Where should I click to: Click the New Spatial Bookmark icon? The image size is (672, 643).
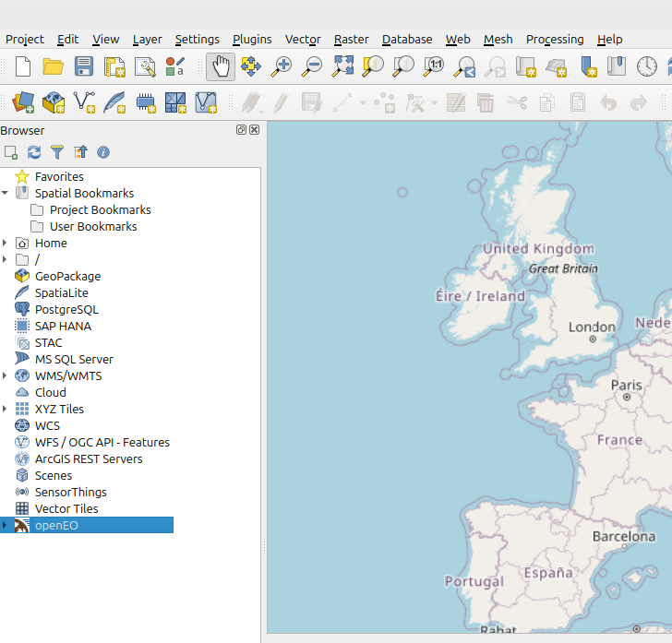click(588, 66)
